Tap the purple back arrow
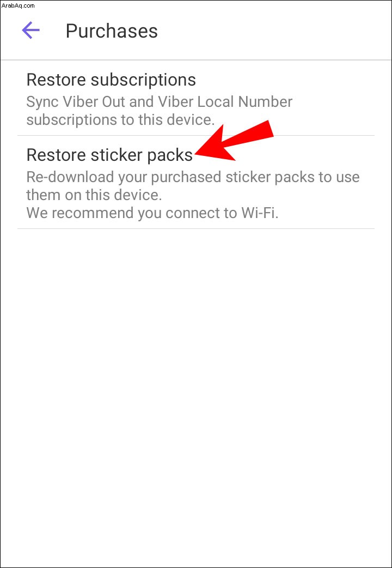The width and height of the screenshot is (392, 568). click(31, 30)
